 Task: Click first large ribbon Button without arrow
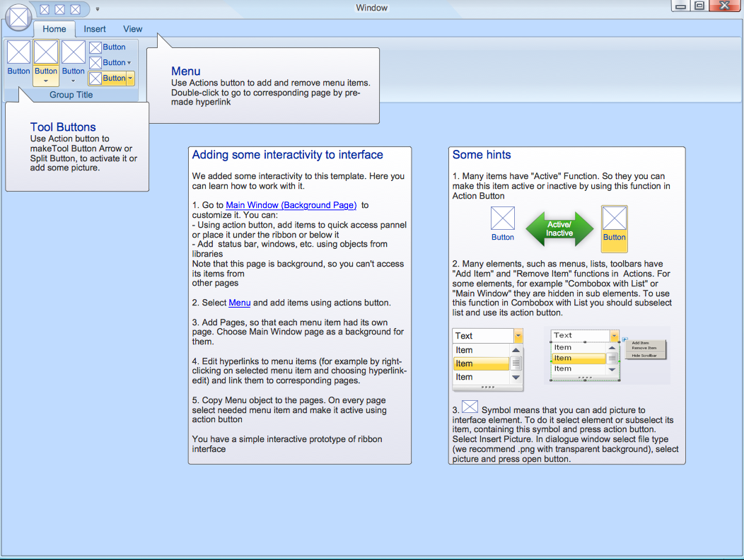pyautogui.click(x=19, y=58)
